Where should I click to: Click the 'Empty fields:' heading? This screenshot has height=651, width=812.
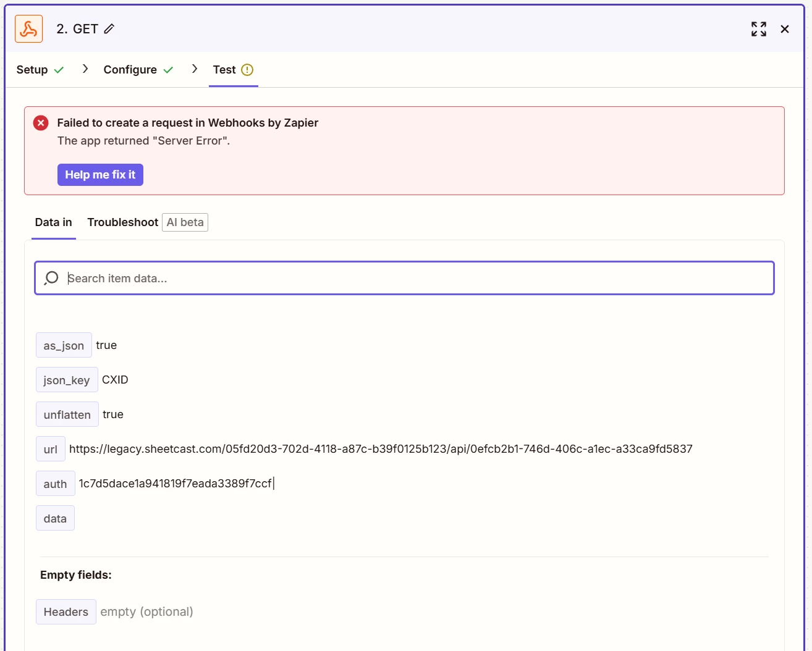76,575
